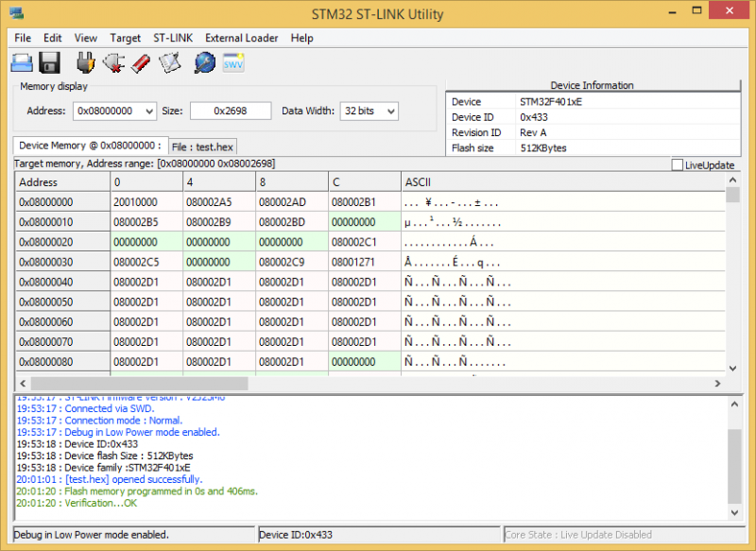Click the Open file toolbar icon
This screenshot has height=551, width=756.
click(22, 62)
